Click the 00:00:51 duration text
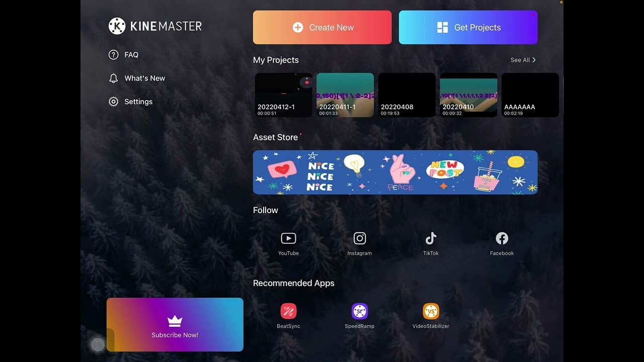 pos(267,114)
